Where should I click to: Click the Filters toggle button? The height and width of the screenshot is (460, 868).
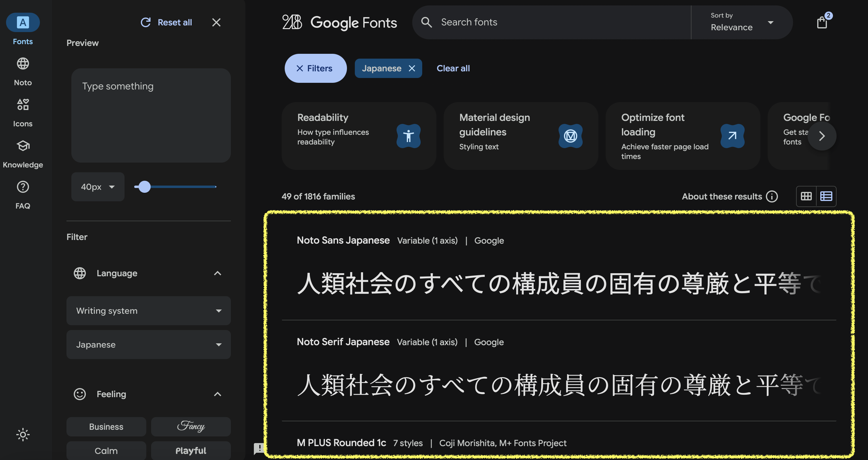316,68
